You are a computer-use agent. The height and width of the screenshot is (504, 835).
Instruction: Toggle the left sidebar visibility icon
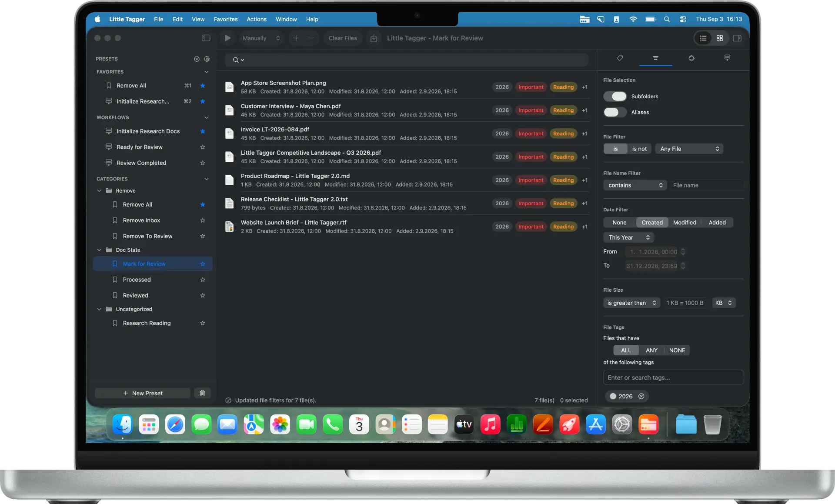(x=206, y=38)
